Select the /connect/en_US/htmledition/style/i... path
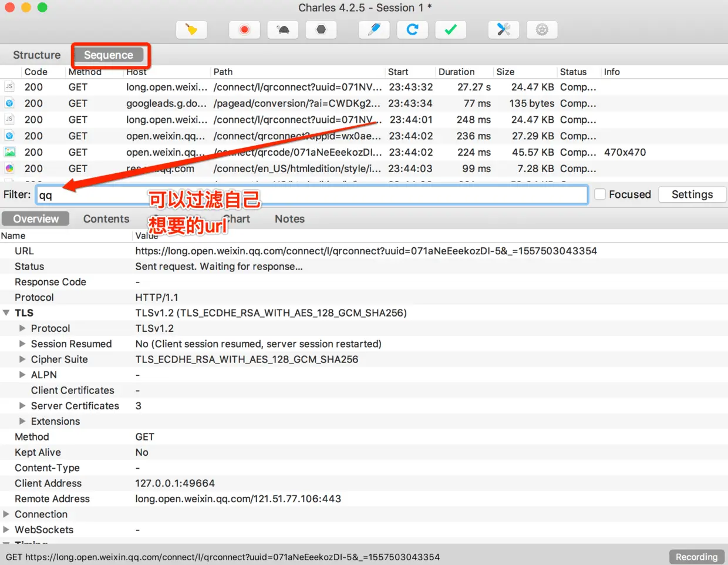 click(297, 169)
